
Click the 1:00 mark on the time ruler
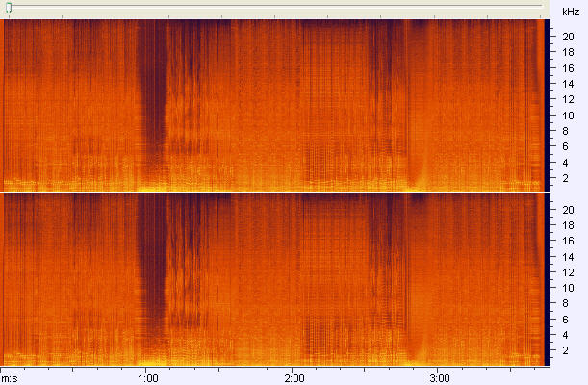(147, 376)
